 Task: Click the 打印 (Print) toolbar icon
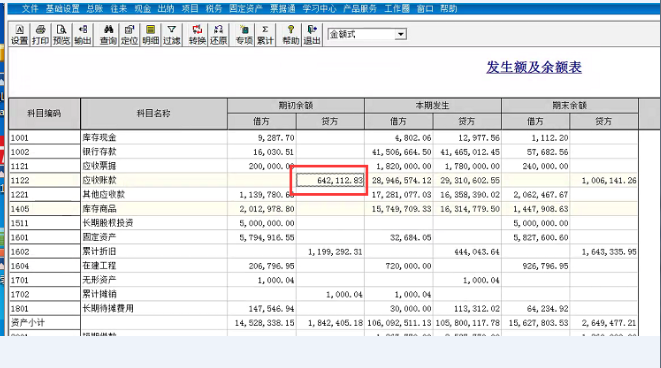coord(40,35)
